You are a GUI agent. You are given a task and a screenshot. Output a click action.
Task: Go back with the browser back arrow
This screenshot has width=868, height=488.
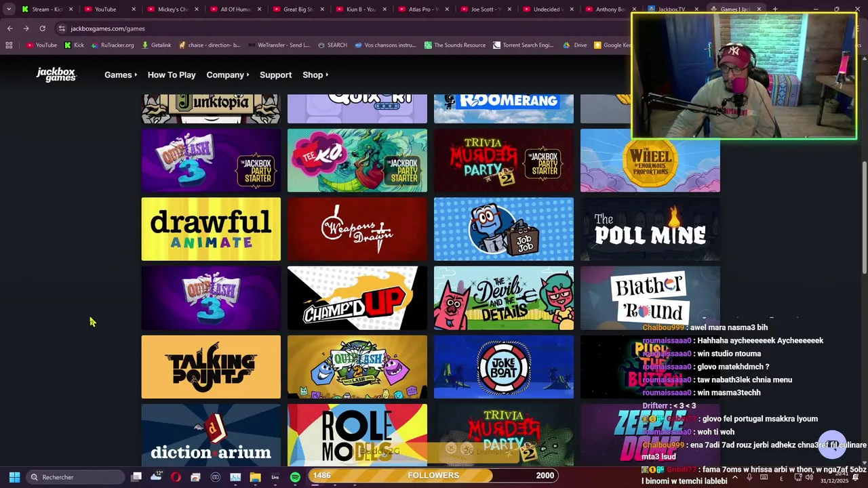tap(9, 28)
